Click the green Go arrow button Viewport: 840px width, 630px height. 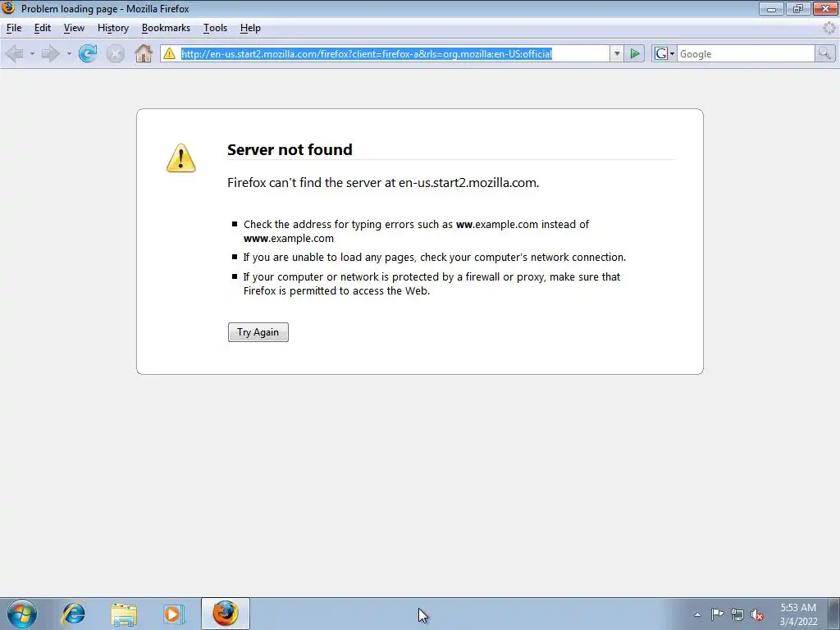pyautogui.click(x=635, y=53)
